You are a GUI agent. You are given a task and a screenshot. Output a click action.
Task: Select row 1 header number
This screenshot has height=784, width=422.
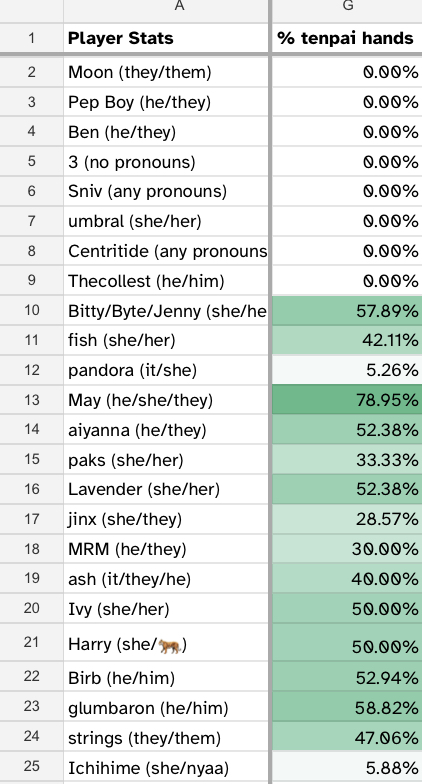(x=32, y=38)
